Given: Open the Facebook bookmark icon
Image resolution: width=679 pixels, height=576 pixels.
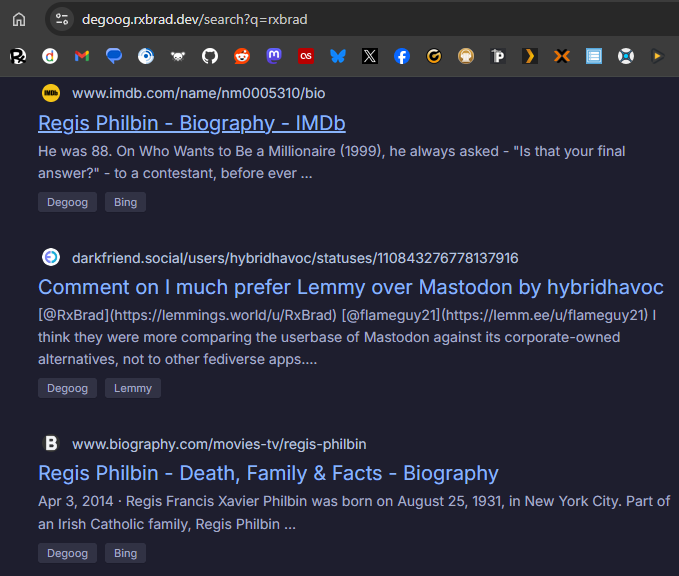Looking at the screenshot, I should [x=402, y=56].
